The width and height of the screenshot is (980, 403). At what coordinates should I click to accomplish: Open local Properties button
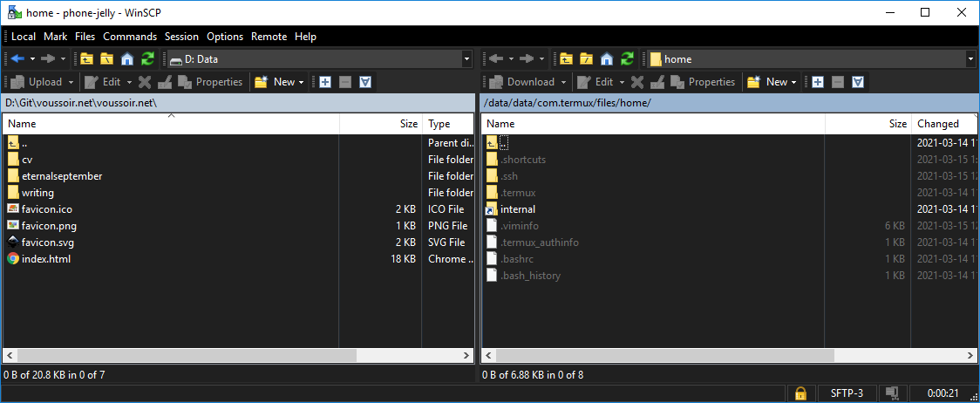click(x=211, y=82)
